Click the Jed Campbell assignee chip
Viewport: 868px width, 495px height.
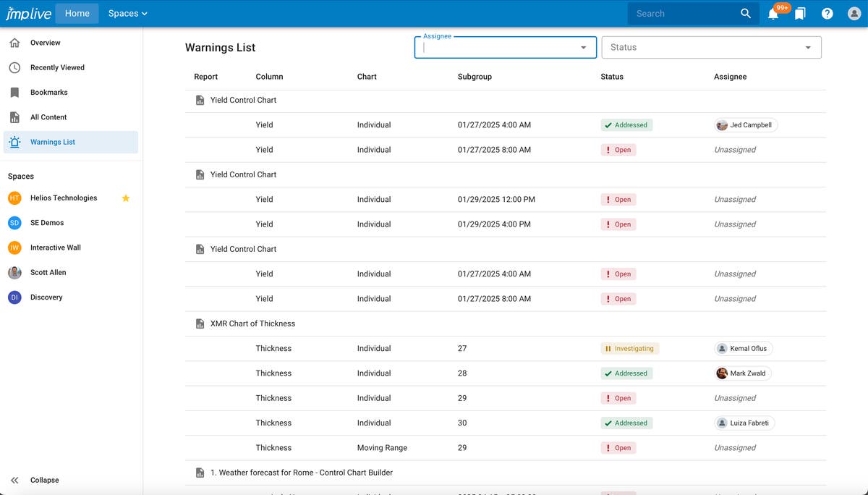click(745, 125)
